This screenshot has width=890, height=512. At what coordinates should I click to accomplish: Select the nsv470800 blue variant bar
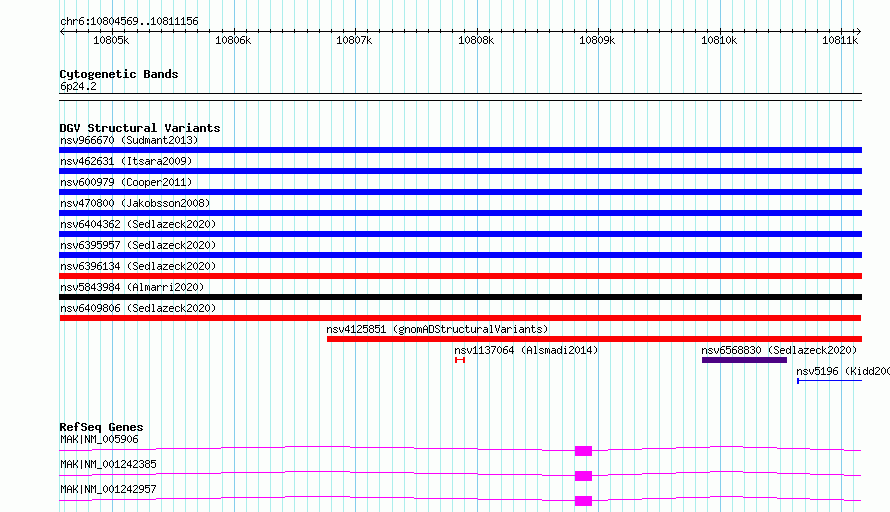pyautogui.click(x=460, y=213)
